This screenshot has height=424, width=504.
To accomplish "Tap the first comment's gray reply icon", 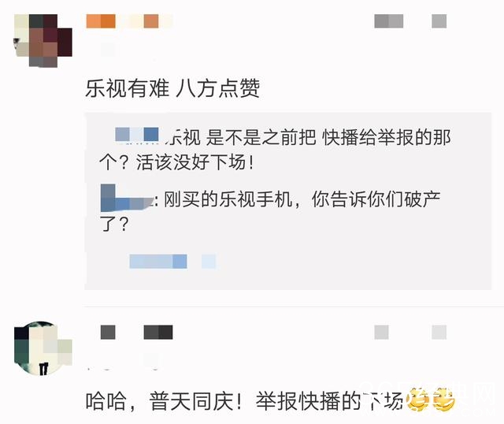I will (x=389, y=21).
